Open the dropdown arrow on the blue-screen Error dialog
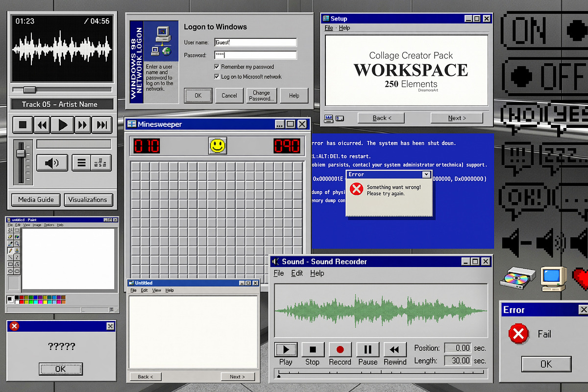Image resolution: width=588 pixels, height=392 pixels. click(426, 174)
